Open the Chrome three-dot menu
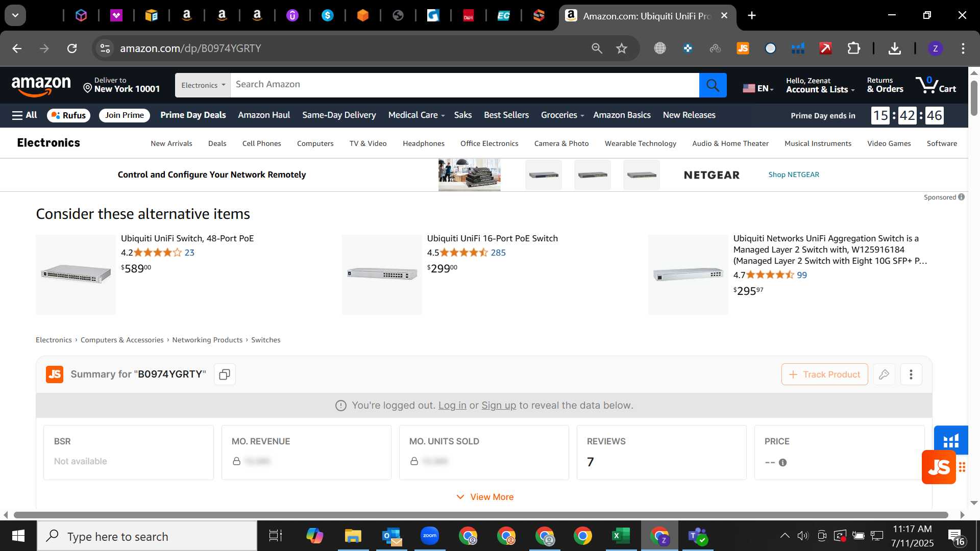 (x=963, y=48)
